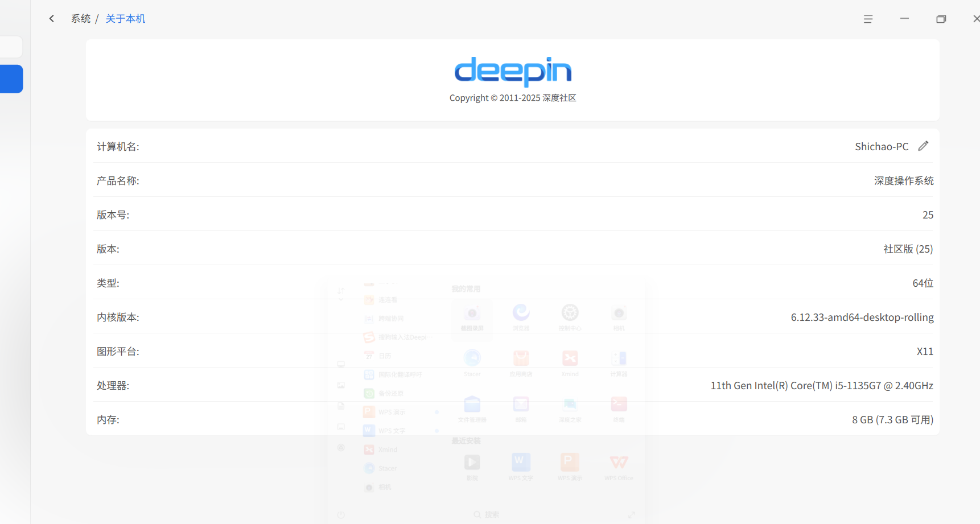
Task: Open 邮箱 in the launcher grid
Action: [521, 409]
